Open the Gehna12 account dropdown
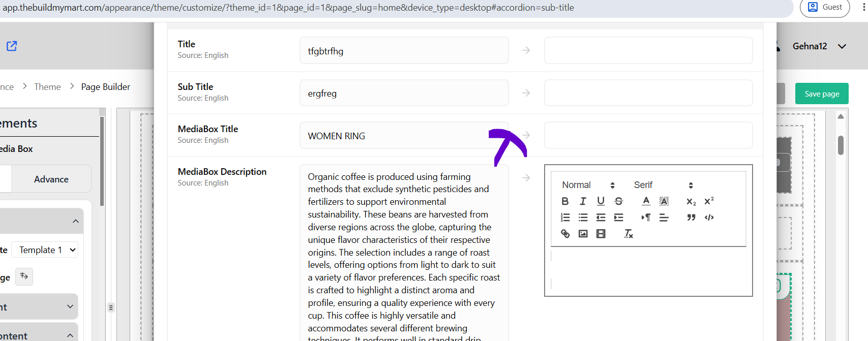Image resolution: width=868 pixels, height=341 pixels. point(819,46)
